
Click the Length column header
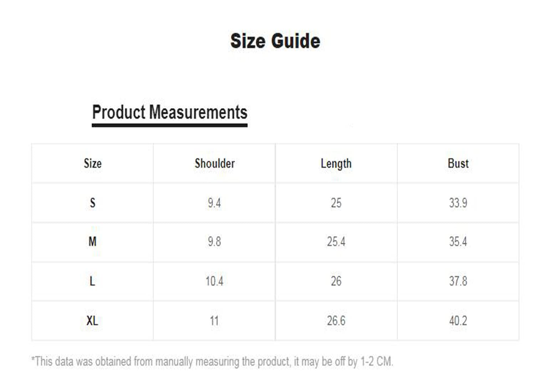(x=336, y=164)
